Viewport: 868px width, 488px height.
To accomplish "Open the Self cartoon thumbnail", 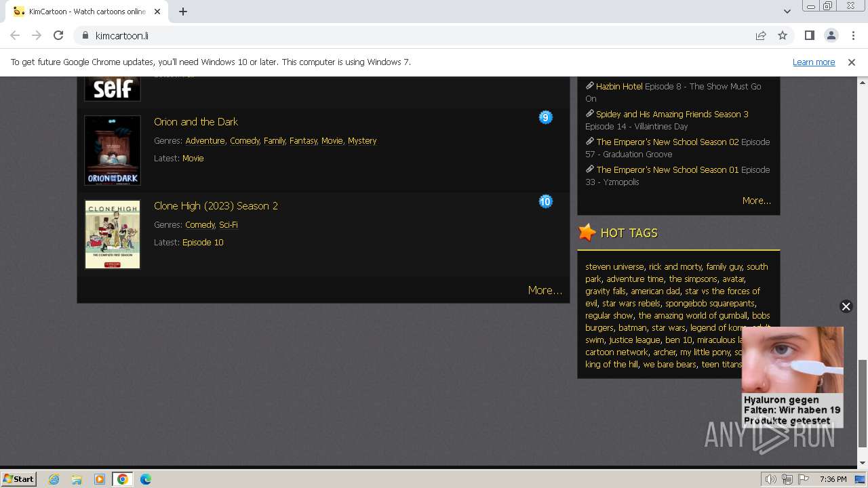I will coord(113,89).
